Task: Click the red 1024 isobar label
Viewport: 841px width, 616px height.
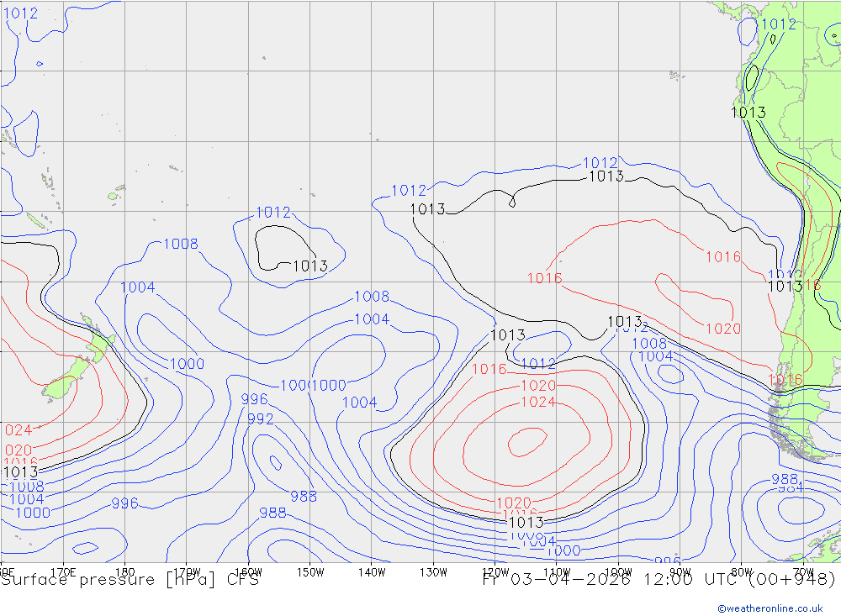Action: (x=538, y=402)
